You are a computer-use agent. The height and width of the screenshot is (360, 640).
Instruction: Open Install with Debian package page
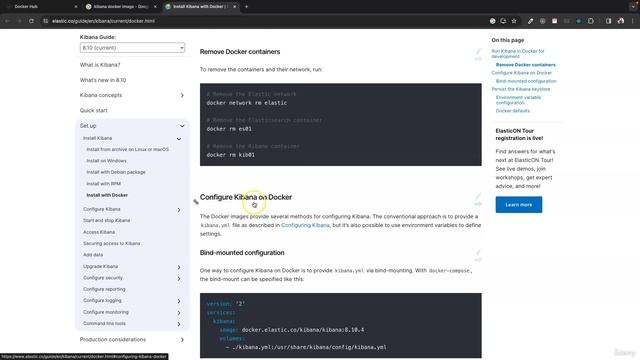click(116, 172)
